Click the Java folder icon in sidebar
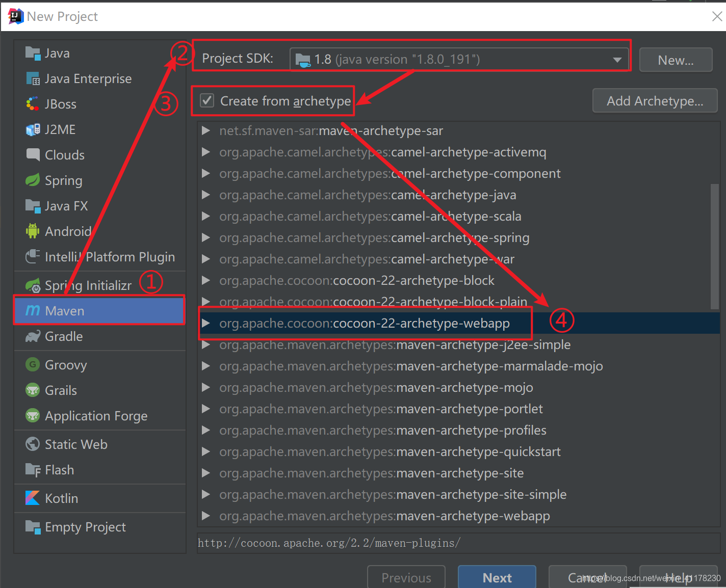 tap(33, 53)
